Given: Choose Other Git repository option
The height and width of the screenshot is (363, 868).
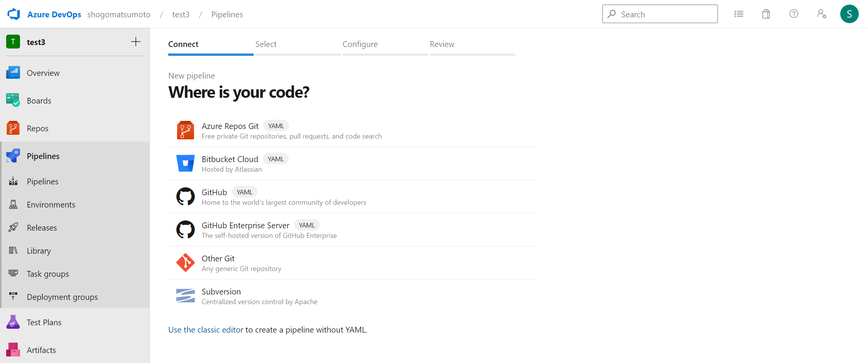Looking at the screenshot, I should 353,263.
